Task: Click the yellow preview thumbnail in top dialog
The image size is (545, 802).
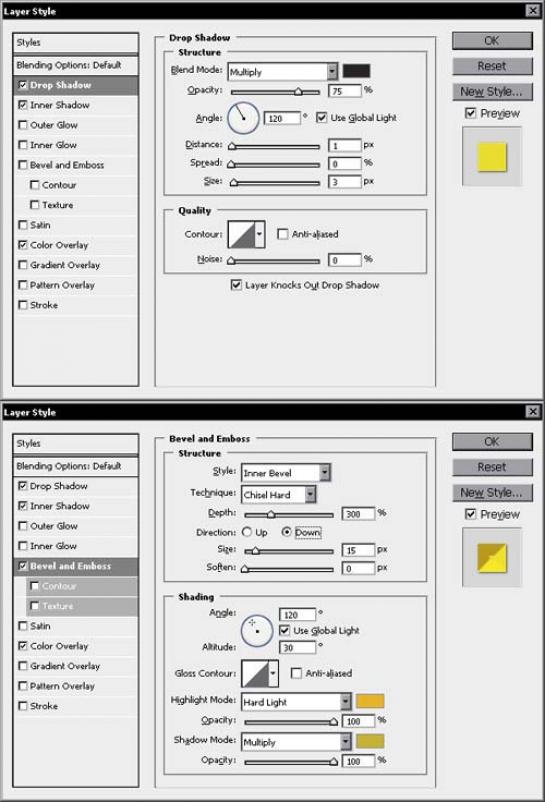Action: pyautogui.click(x=492, y=157)
